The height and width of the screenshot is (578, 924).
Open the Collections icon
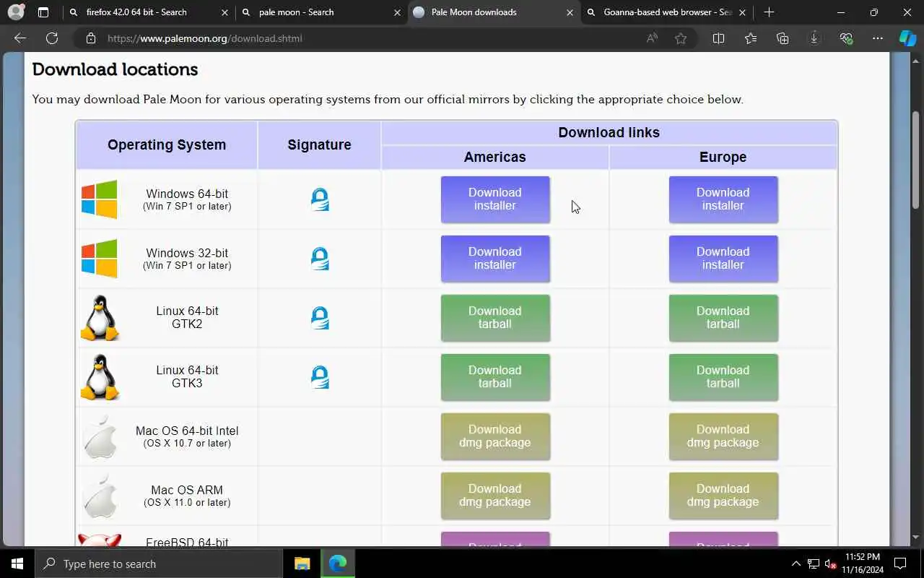[x=783, y=38]
